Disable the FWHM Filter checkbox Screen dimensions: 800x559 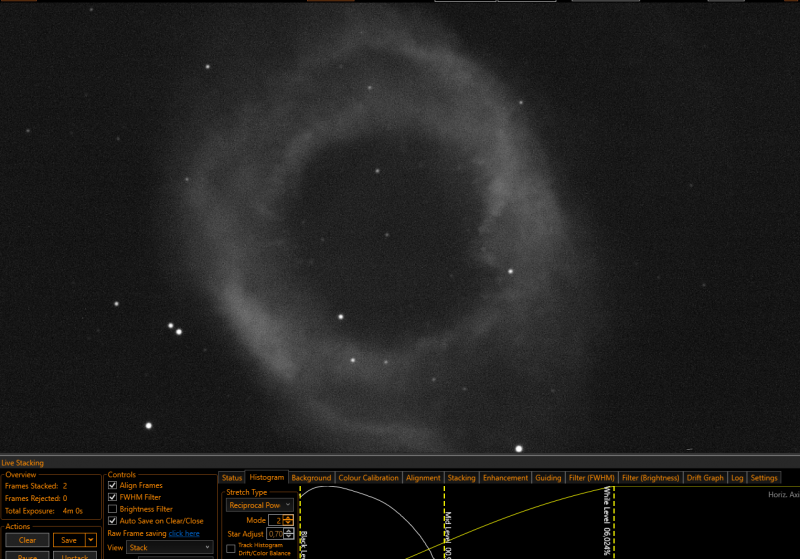pos(112,497)
